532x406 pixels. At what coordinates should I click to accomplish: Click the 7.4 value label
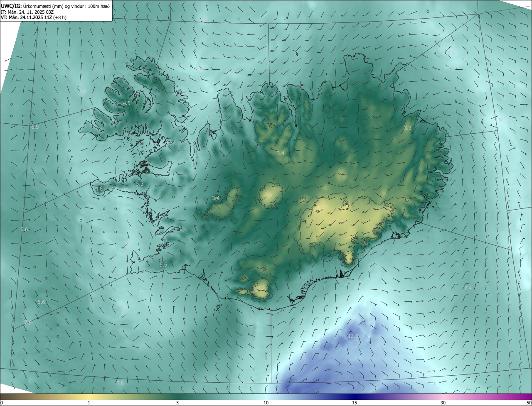pos(468,288)
